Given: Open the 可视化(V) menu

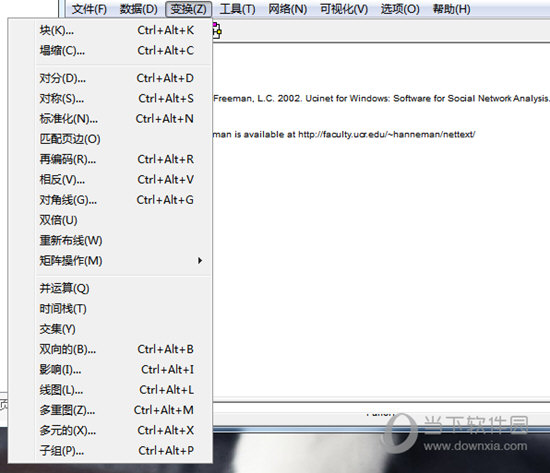Looking at the screenshot, I should click(x=344, y=9).
